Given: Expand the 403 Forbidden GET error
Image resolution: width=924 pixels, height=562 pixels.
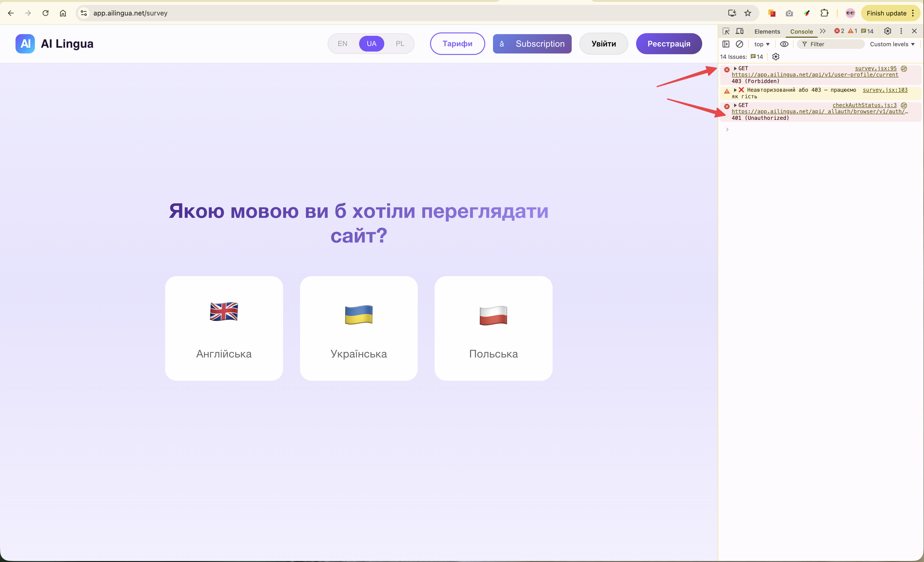Looking at the screenshot, I should [x=735, y=68].
